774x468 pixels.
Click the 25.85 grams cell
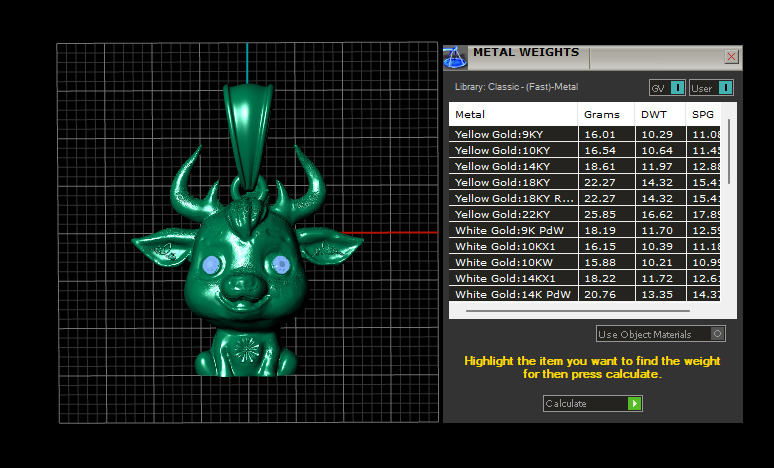tap(606, 214)
